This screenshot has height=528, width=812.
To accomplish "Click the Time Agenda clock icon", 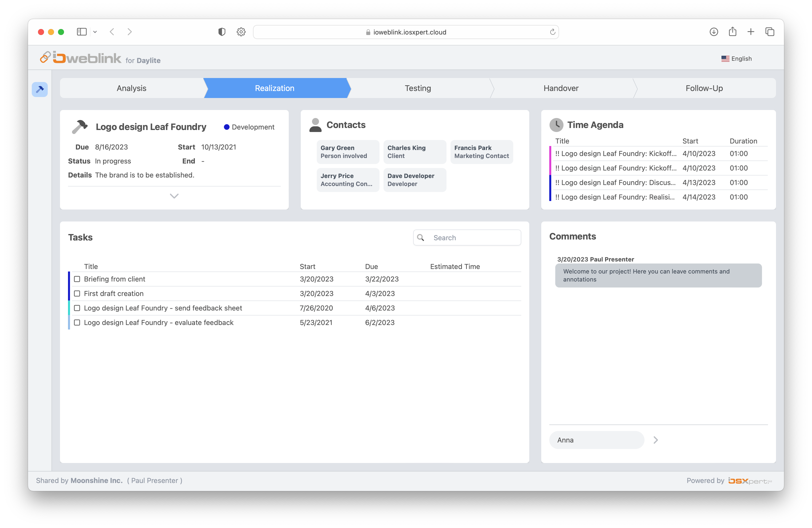I will click(556, 125).
